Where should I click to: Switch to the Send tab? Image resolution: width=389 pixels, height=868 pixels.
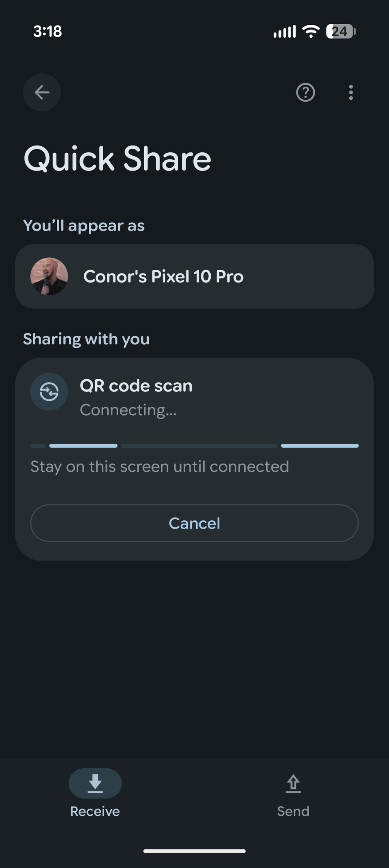(293, 794)
